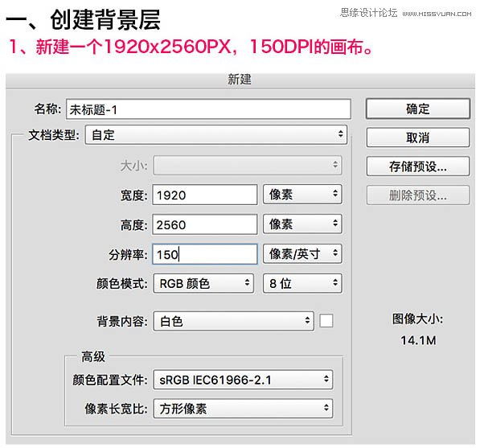This screenshot has height=448, width=480.
Task: Open the 文档类型 dropdown showing 自定
Action: click(x=216, y=134)
